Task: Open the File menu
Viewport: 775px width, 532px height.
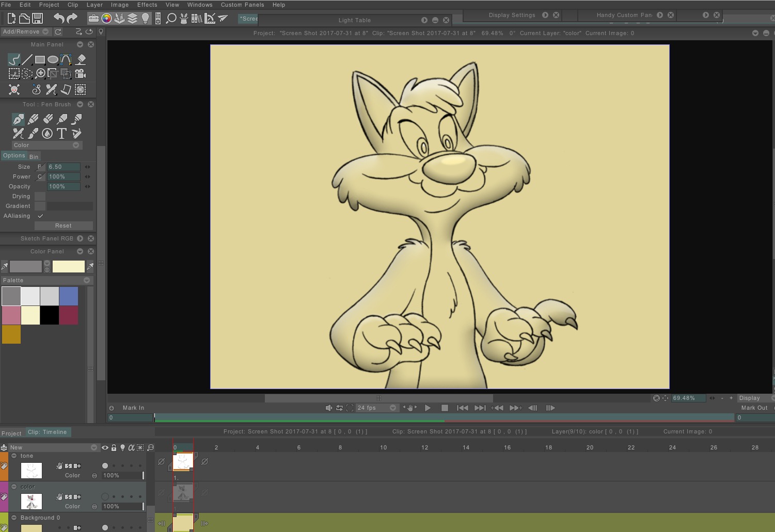Action: click(6, 5)
